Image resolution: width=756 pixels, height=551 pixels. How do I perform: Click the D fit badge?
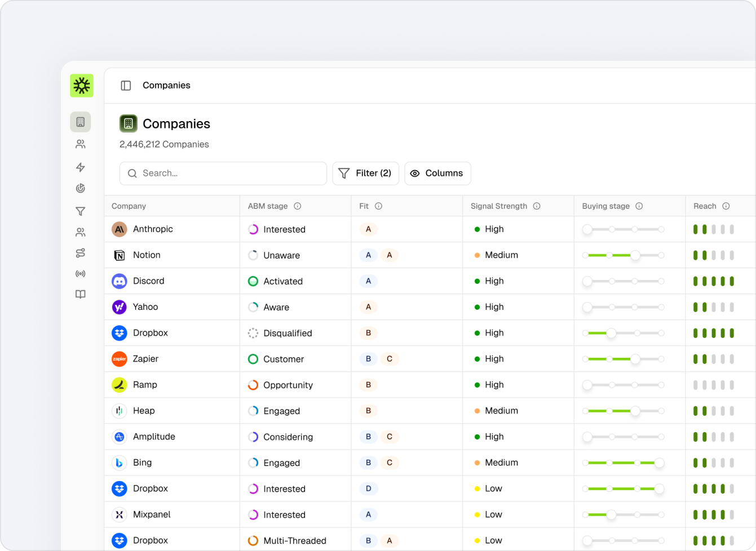(x=369, y=488)
